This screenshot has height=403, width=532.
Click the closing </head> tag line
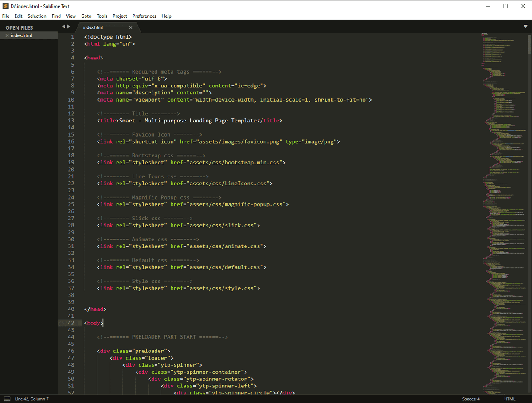pyautogui.click(x=95, y=309)
